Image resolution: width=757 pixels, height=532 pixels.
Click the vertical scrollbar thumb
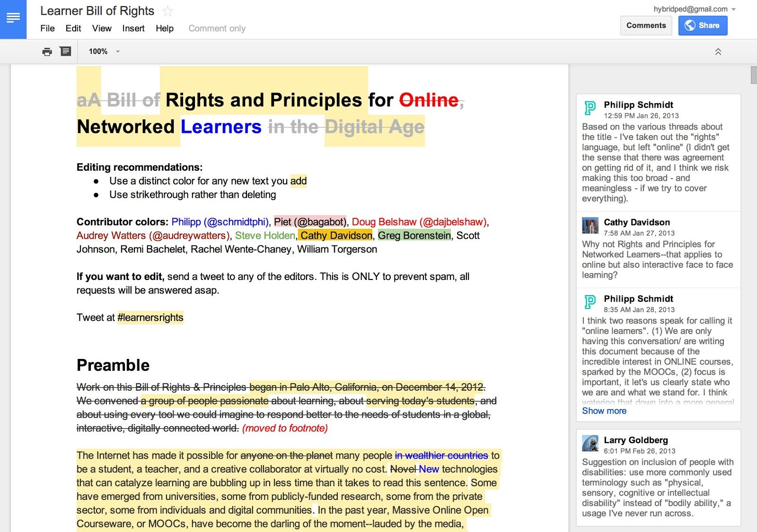coord(754,76)
